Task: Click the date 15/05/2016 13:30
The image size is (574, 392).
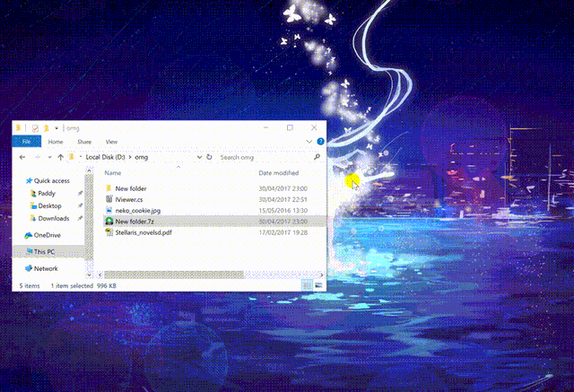Action: click(x=283, y=211)
